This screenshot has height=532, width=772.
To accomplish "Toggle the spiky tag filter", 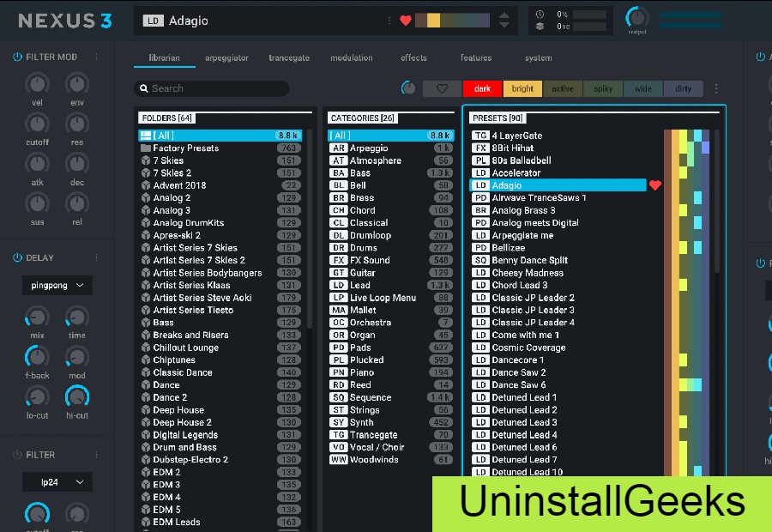I will (603, 88).
